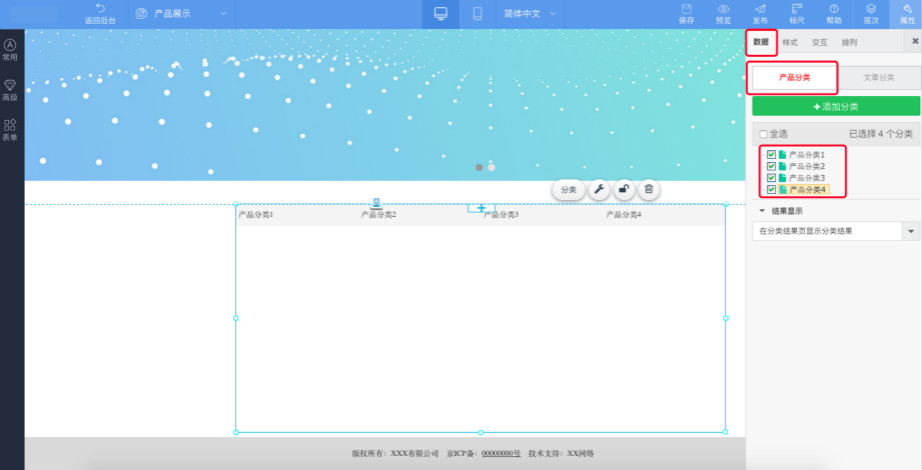Click the unlock padlock icon on widget
The image size is (922, 470).
pyautogui.click(x=623, y=189)
